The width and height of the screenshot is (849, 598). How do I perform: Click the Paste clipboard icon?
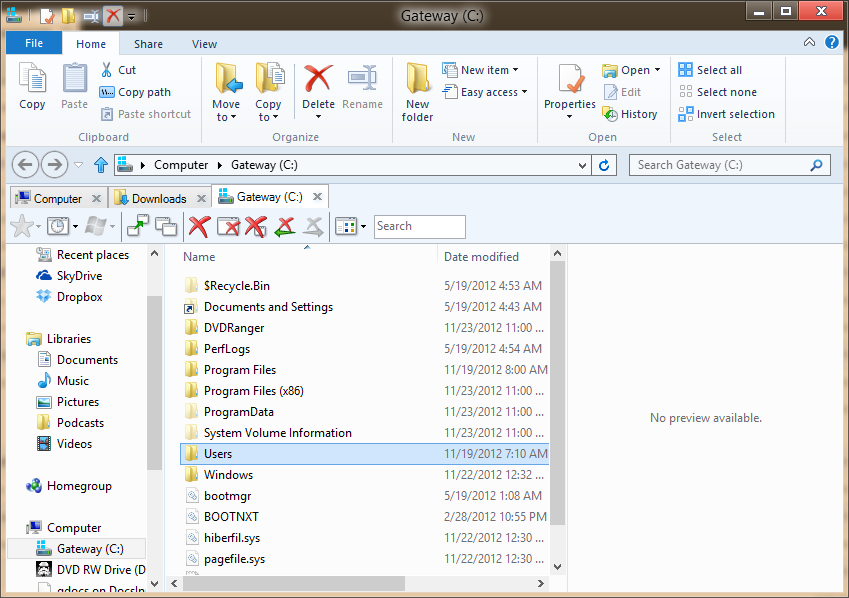click(x=74, y=77)
